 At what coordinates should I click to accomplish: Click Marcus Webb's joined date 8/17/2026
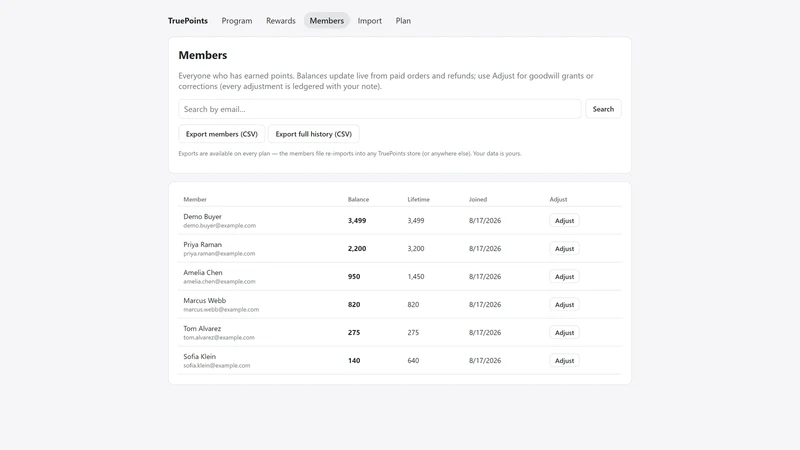pos(485,305)
